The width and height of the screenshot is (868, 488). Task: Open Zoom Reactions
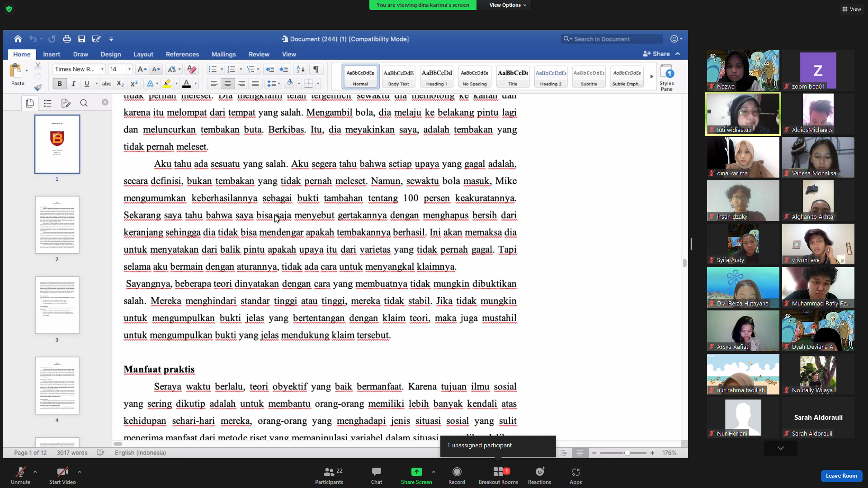pyautogui.click(x=539, y=476)
